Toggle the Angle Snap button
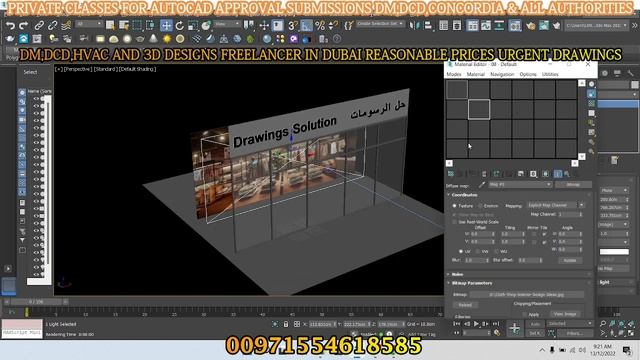This screenshot has height=360, width=640. 306,26
